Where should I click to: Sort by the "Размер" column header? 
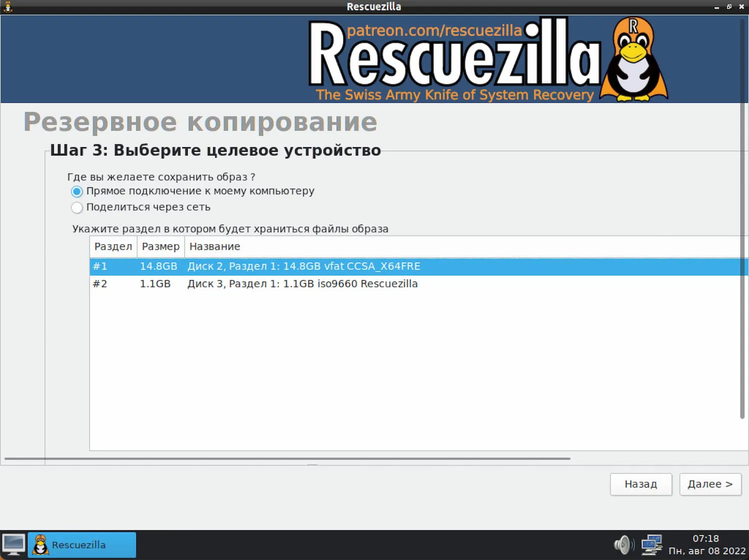(x=161, y=247)
